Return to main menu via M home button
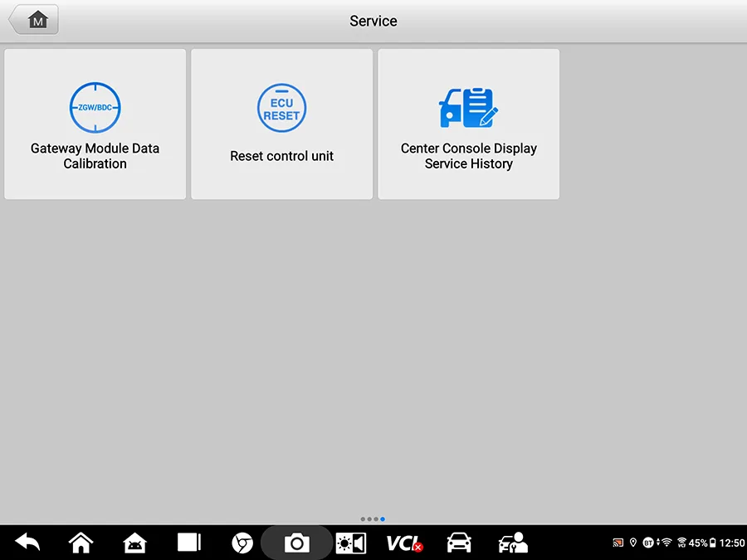 pos(34,20)
